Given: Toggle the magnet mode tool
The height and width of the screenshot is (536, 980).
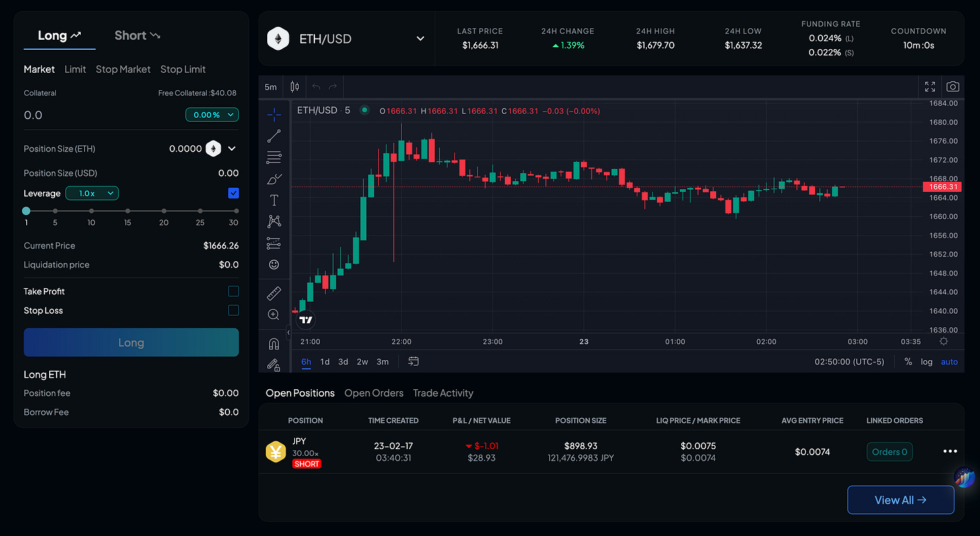Looking at the screenshot, I should tap(274, 343).
